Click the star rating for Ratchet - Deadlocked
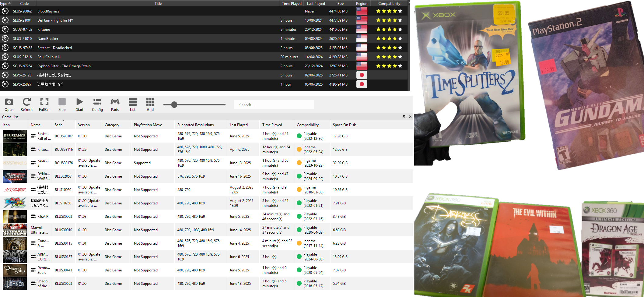This screenshot has width=644, height=297. coord(389,48)
